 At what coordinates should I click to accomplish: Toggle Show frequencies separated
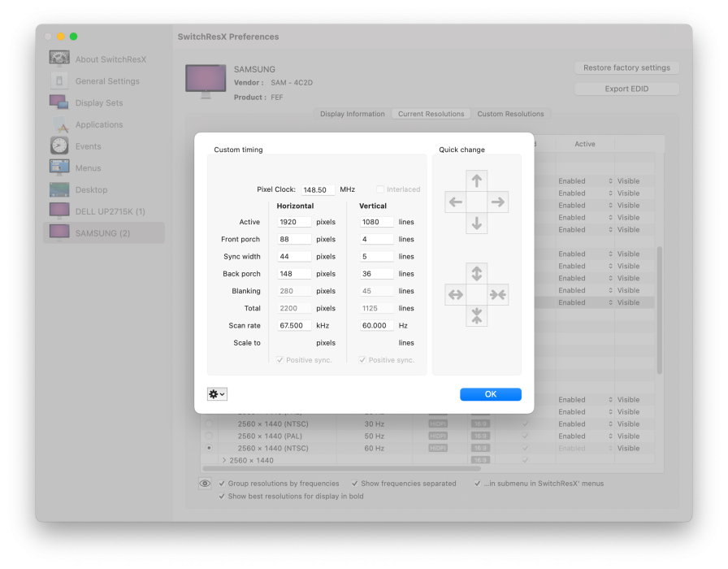pos(355,484)
